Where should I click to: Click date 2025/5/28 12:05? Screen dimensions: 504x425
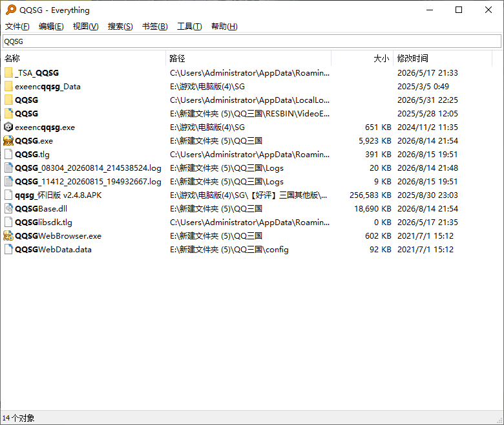click(428, 114)
